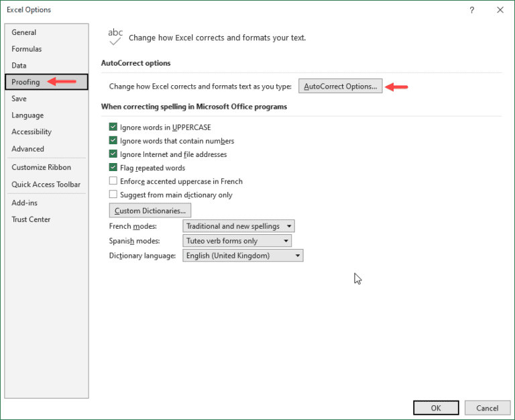The image size is (515, 420).
Task: Close the Excel Options dialog
Action: pyautogui.click(x=500, y=10)
